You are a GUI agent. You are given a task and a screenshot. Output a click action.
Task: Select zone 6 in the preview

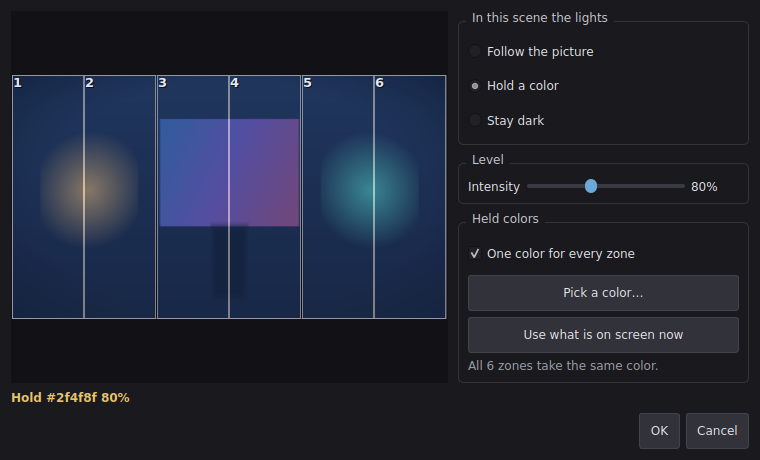tap(410, 197)
